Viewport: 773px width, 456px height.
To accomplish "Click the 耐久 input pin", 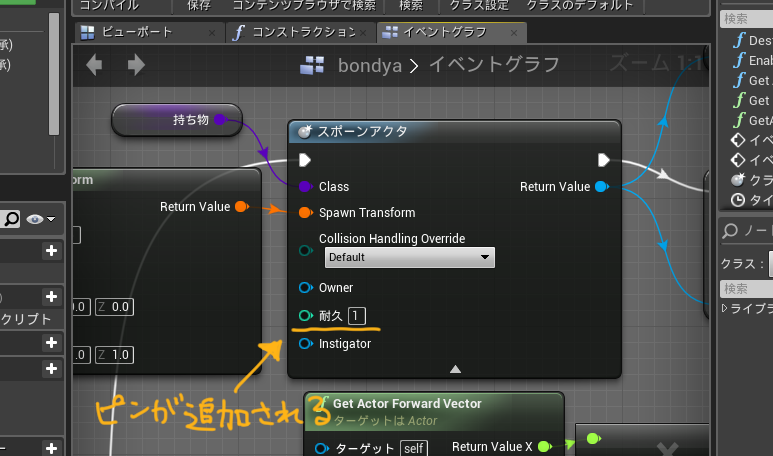I will coord(305,316).
